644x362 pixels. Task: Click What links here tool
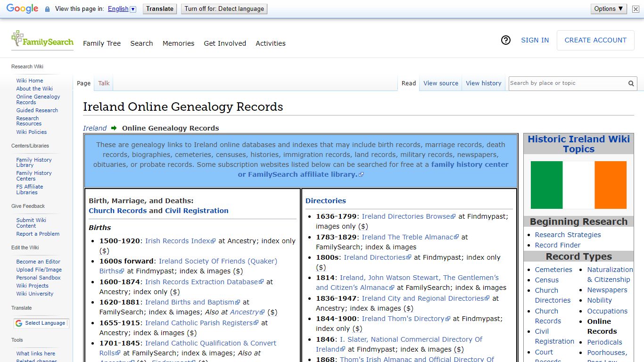(x=36, y=354)
